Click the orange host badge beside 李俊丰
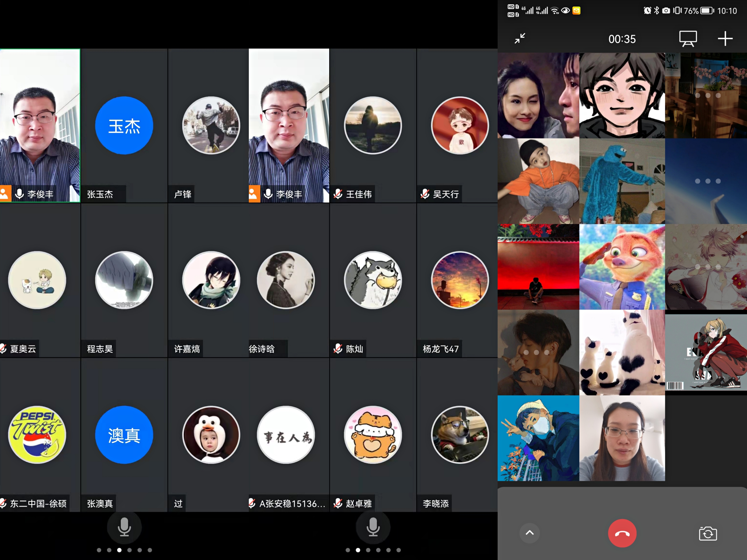 5,194
